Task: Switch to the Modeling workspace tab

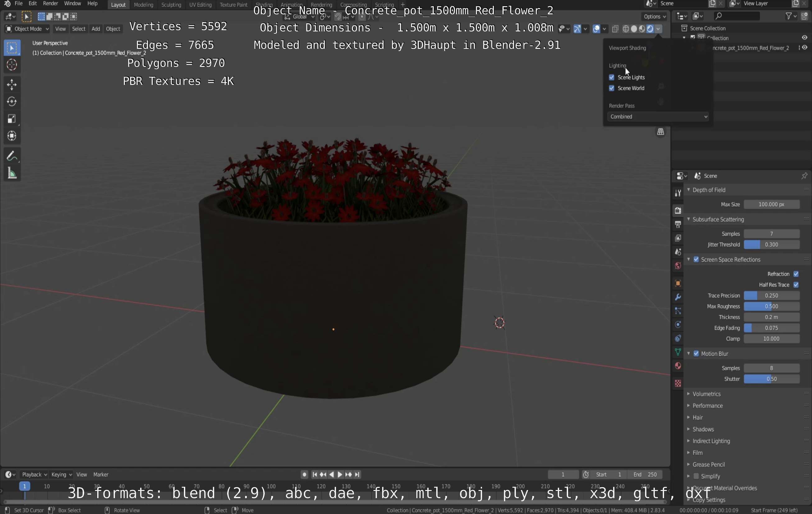Action: (143, 5)
